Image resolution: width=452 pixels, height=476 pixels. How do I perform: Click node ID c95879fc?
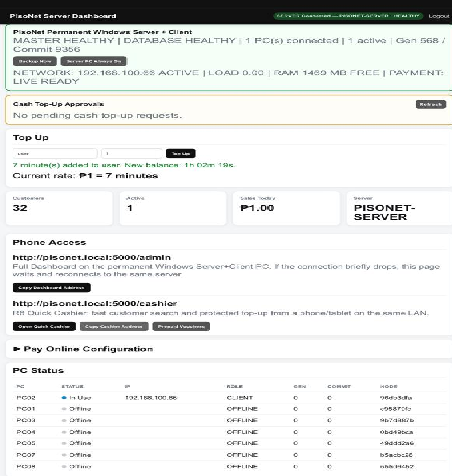(395, 409)
